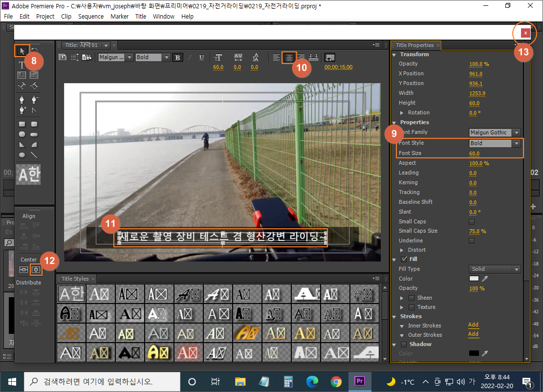Pick Fill color with eyedropper
The height and width of the screenshot is (392, 543).
tap(485, 279)
